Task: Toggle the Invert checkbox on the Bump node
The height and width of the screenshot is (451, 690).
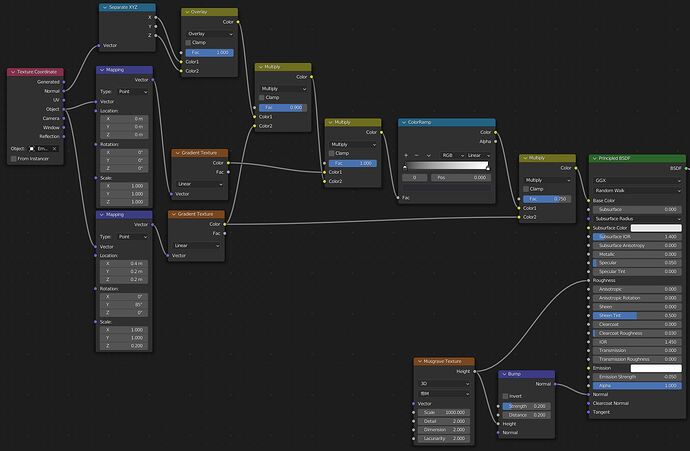Action: point(505,396)
